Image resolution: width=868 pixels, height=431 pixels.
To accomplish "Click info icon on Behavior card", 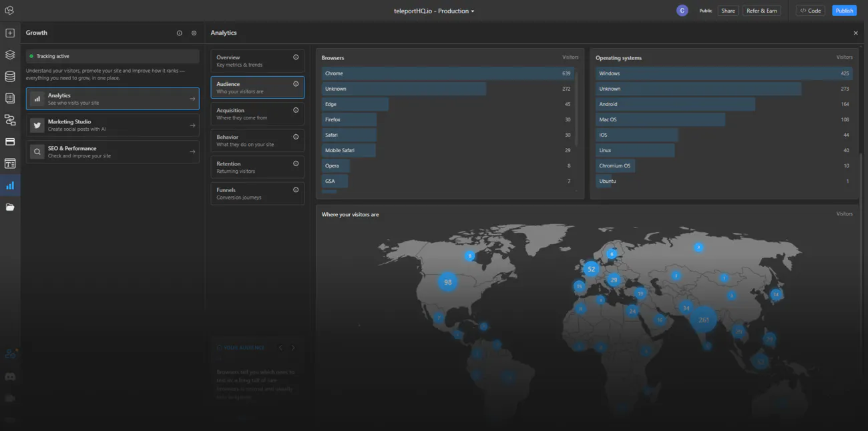I will click(x=296, y=137).
